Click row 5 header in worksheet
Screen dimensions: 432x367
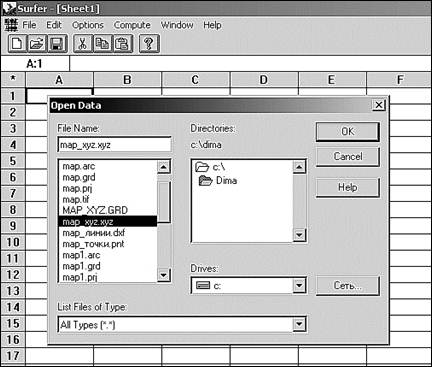point(13,161)
